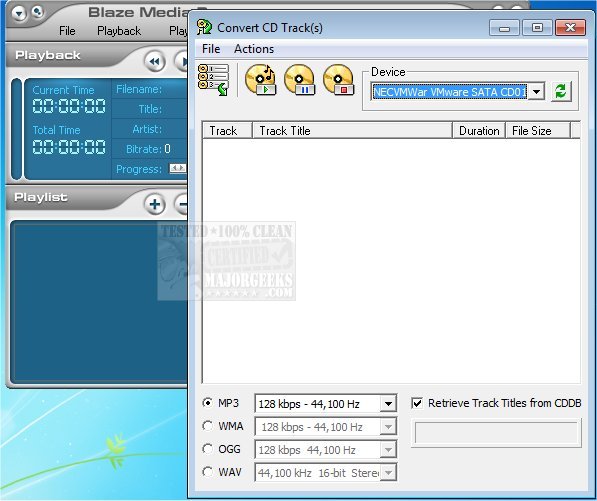This screenshot has height=501, width=597.
Task: Expand the MP3 bitrate dropdown
Action: (x=388, y=404)
